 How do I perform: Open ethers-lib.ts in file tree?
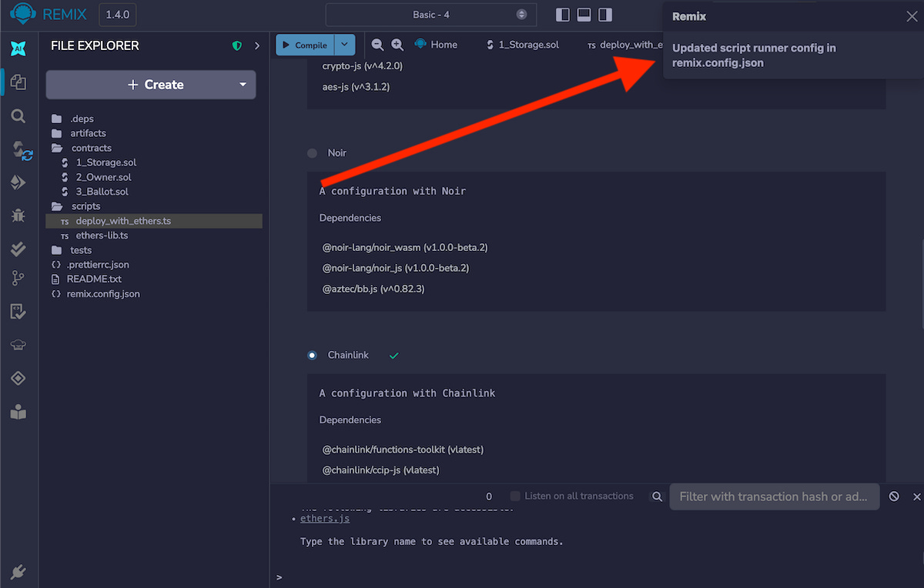(x=102, y=236)
